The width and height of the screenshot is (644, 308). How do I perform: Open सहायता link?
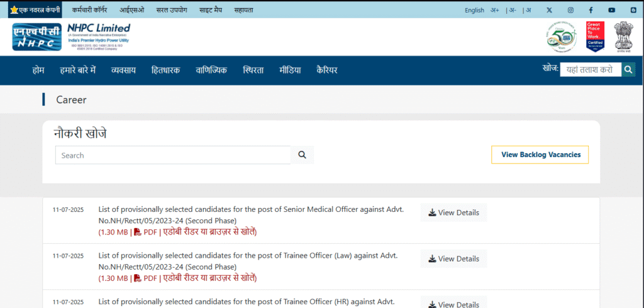point(243,10)
